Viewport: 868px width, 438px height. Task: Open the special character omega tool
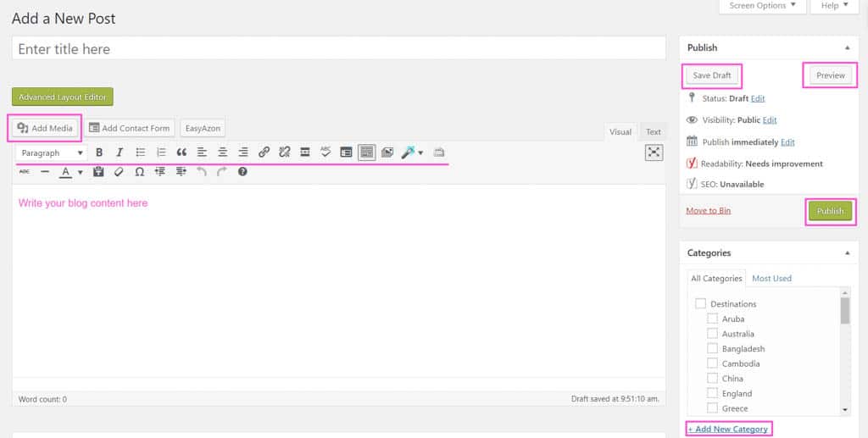coord(140,172)
